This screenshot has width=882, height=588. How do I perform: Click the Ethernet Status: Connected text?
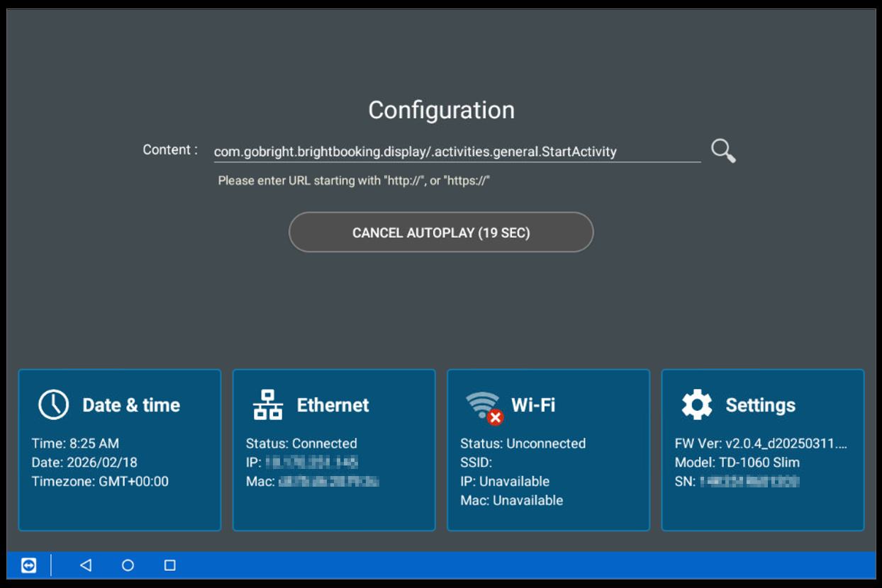pyautogui.click(x=301, y=443)
